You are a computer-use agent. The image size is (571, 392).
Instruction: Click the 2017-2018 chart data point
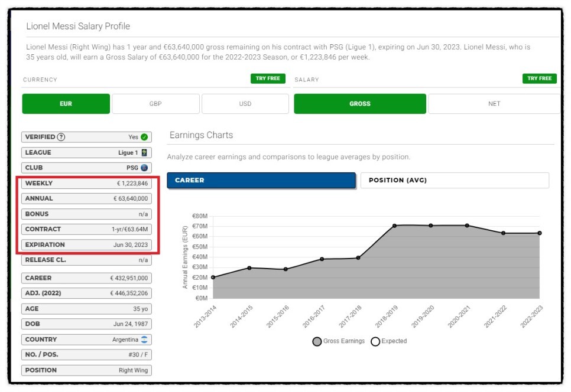[x=358, y=258]
